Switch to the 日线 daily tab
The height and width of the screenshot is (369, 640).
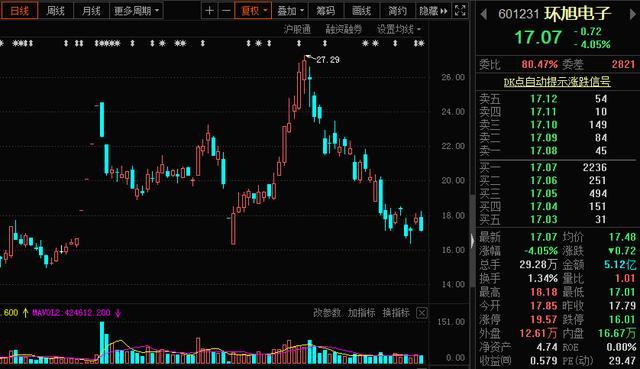tap(19, 11)
